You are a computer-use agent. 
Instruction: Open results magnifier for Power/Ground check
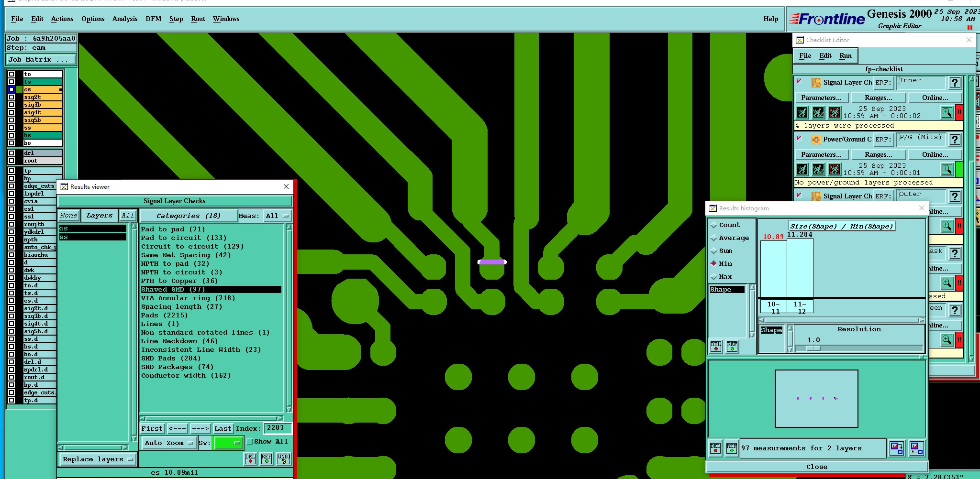point(947,170)
